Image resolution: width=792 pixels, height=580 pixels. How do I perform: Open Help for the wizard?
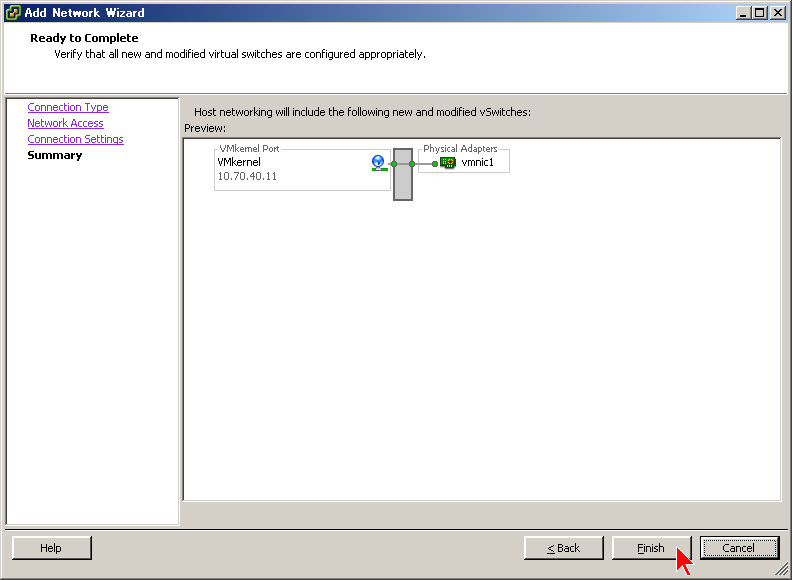(x=52, y=548)
